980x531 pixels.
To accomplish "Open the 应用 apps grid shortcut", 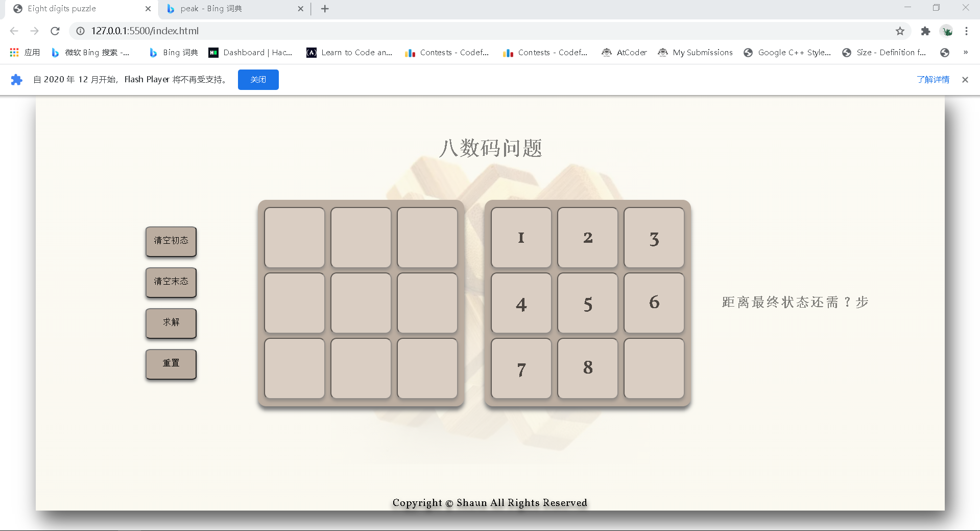I will click(25, 53).
